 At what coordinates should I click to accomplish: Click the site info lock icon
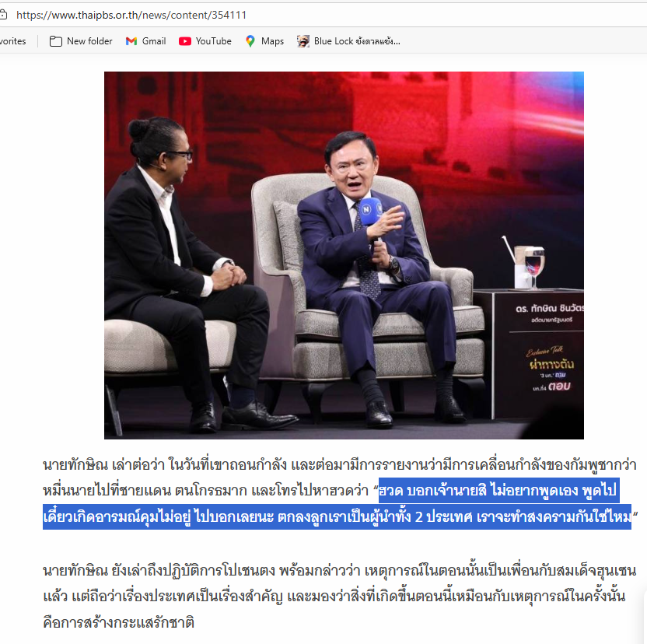(3, 15)
